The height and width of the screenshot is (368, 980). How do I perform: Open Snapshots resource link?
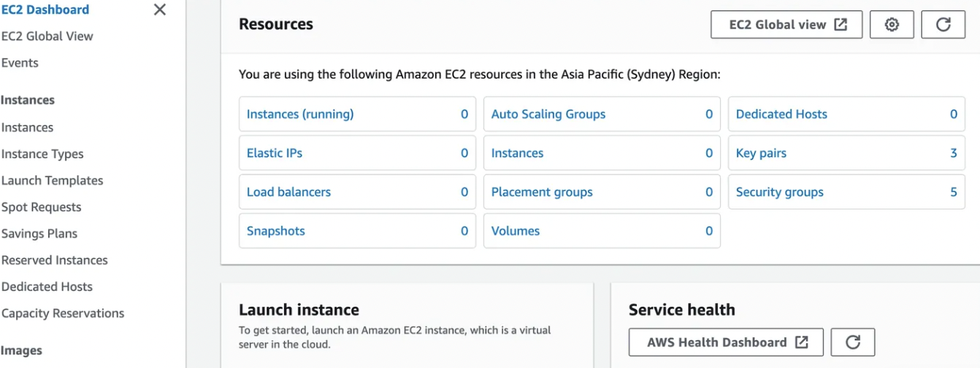pyautogui.click(x=276, y=231)
